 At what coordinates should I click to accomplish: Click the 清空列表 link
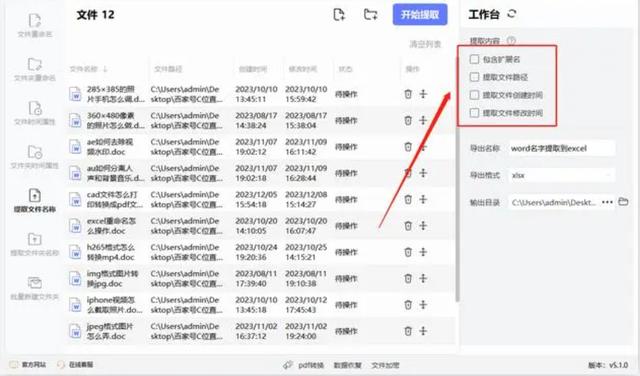click(425, 44)
